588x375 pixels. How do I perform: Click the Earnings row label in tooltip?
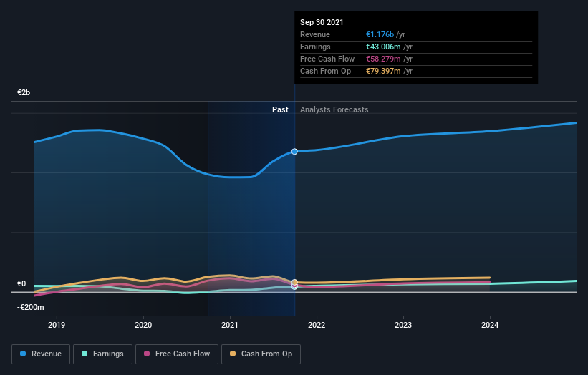tap(315, 47)
